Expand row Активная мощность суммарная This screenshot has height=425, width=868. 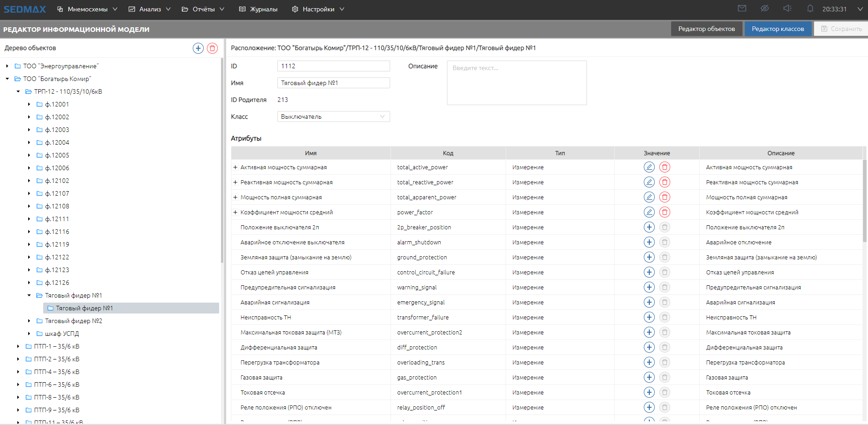pyautogui.click(x=235, y=167)
